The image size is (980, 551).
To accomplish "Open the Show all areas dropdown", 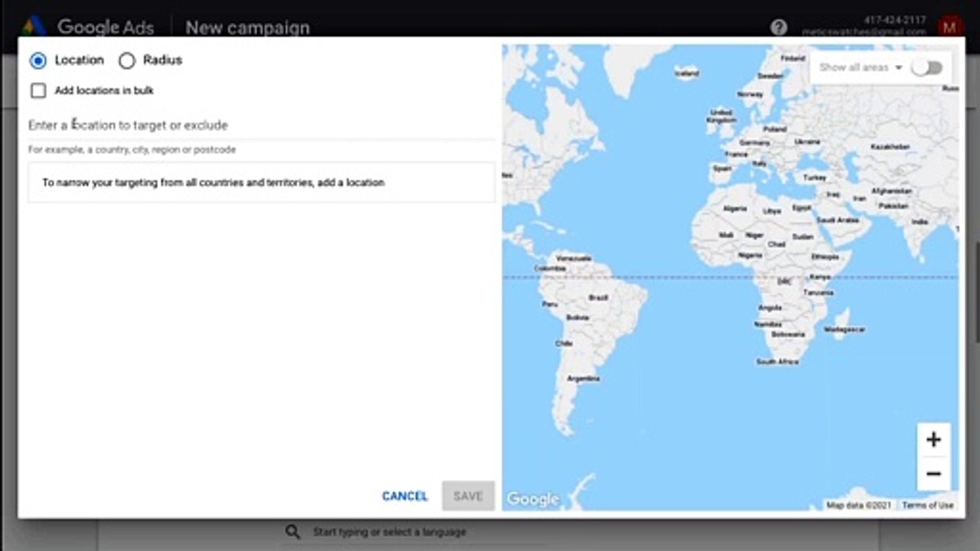I will 861,67.
